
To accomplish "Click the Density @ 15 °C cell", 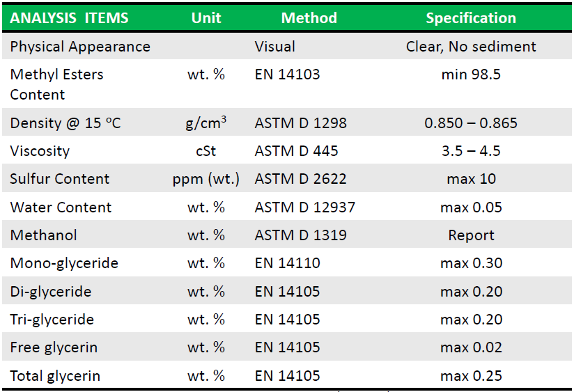I will pos(65,123).
